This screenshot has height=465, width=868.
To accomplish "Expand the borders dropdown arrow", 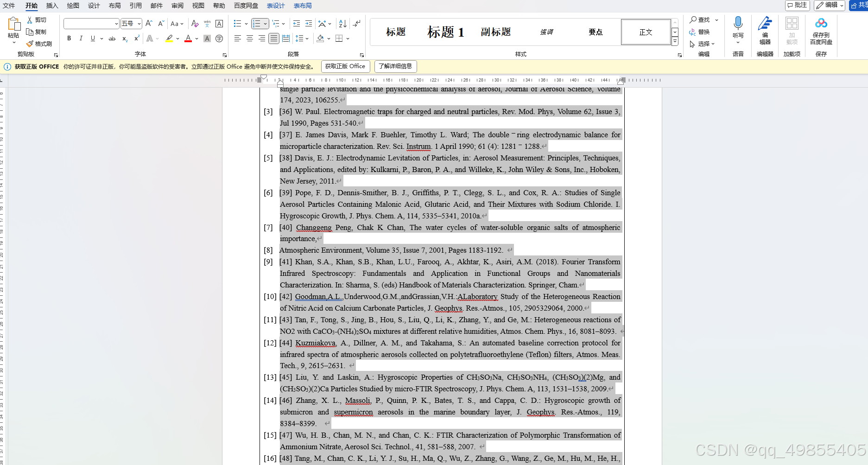I will point(348,38).
